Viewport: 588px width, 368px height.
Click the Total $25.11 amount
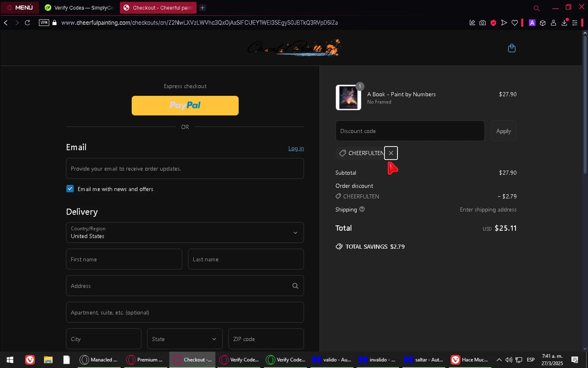[x=505, y=228]
